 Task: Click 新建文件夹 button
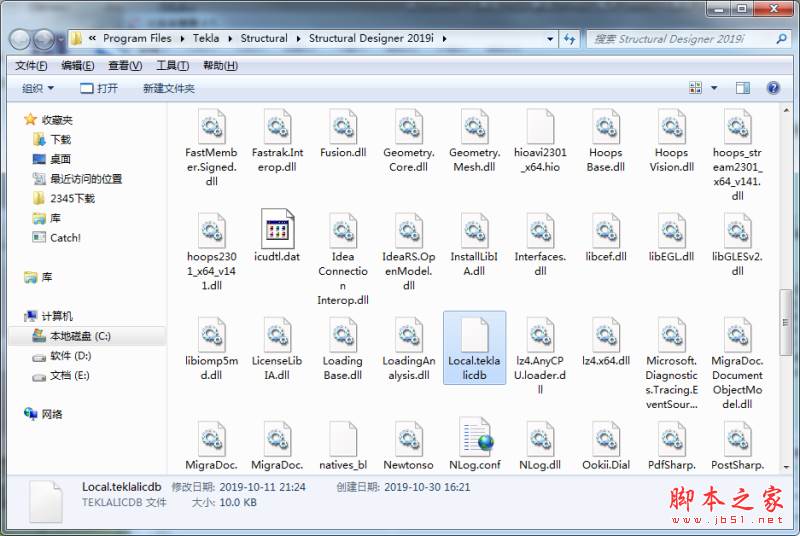click(168, 88)
